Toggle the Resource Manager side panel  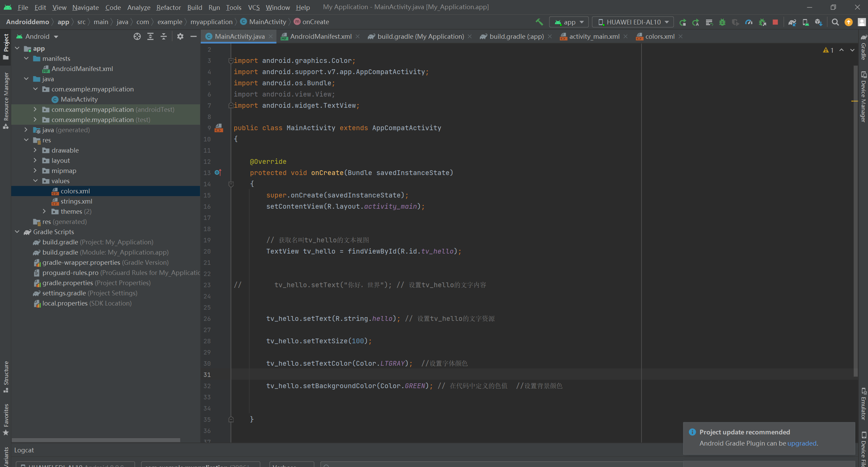[6, 100]
